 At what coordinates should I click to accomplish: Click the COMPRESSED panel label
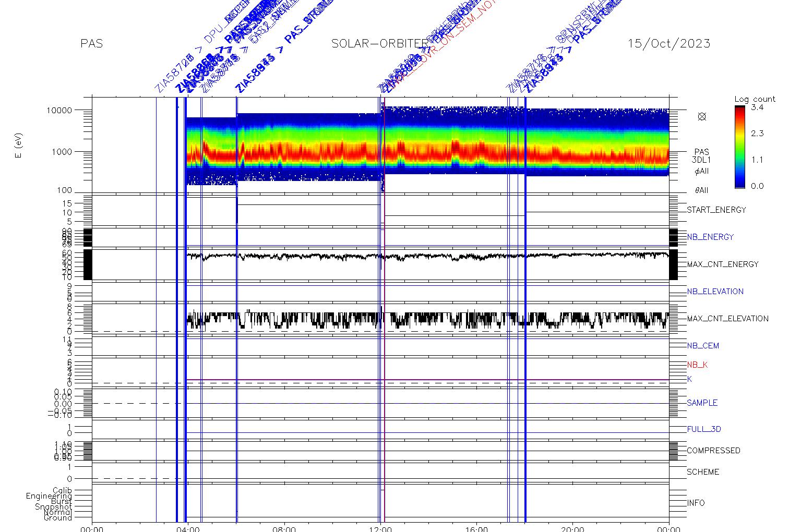click(713, 451)
